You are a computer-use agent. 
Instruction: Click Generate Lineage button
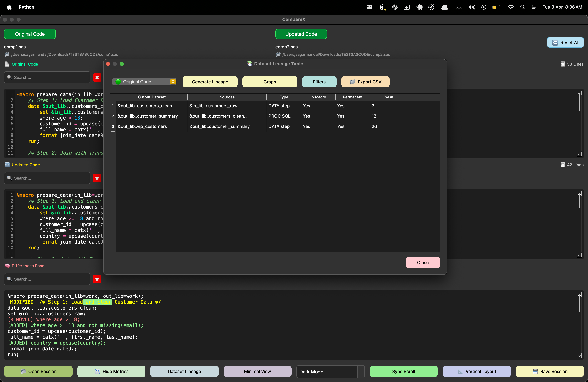[210, 82]
